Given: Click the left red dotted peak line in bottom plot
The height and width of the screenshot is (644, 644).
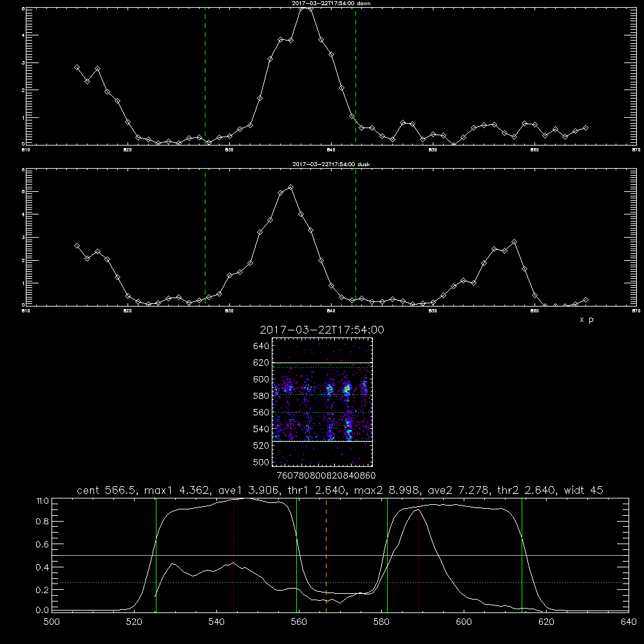Looking at the screenshot, I should point(233,554).
